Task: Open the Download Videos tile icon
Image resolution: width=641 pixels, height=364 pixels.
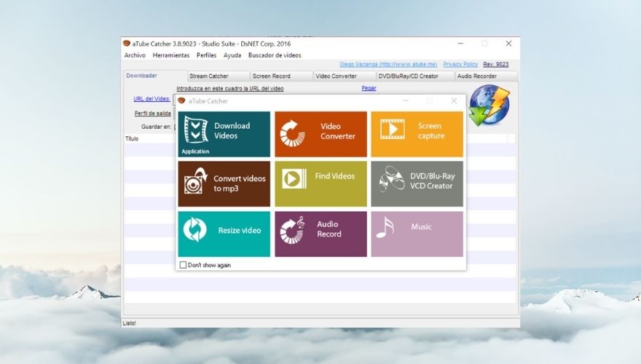Action: coord(196,130)
